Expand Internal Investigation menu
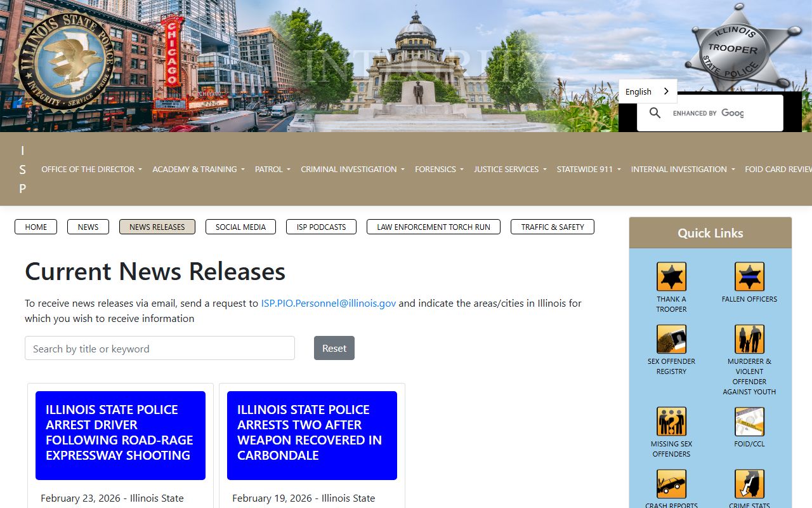The width and height of the screenshot is (812, 508). tap(683, 169)
